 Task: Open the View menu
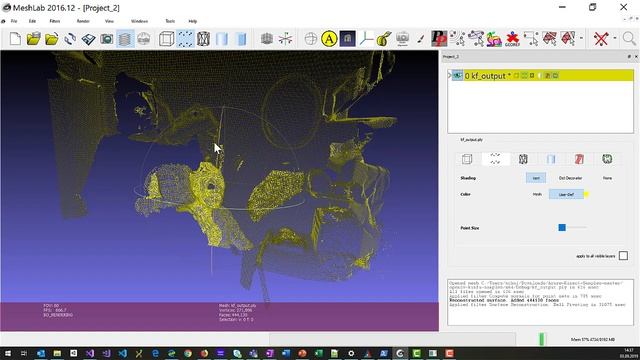[109, 21]
